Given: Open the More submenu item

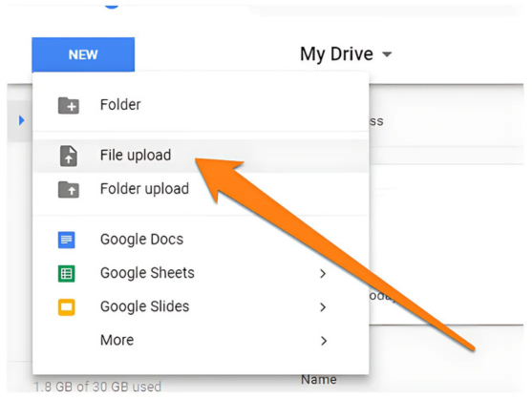Looking at the screenshot, I should coord(201,341).
